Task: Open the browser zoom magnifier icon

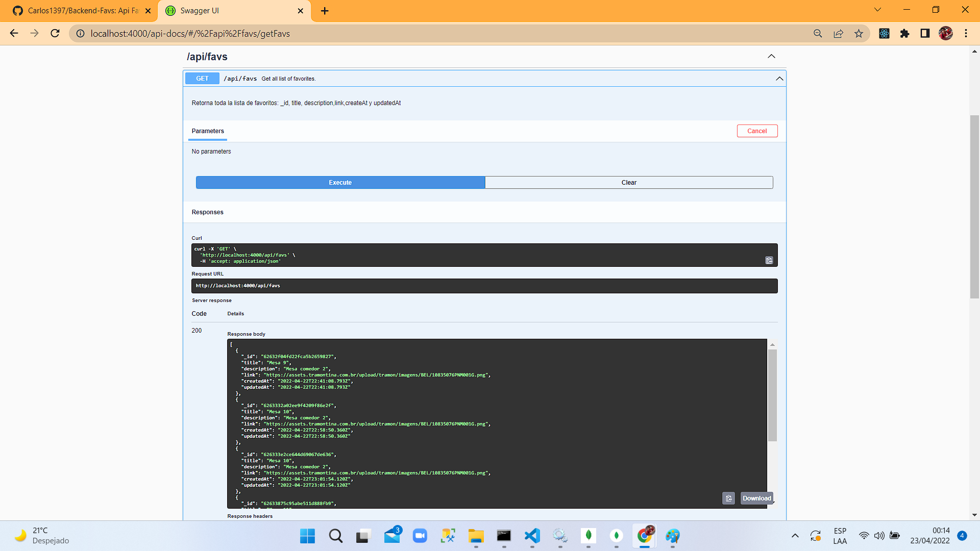Action: [818, 34]
